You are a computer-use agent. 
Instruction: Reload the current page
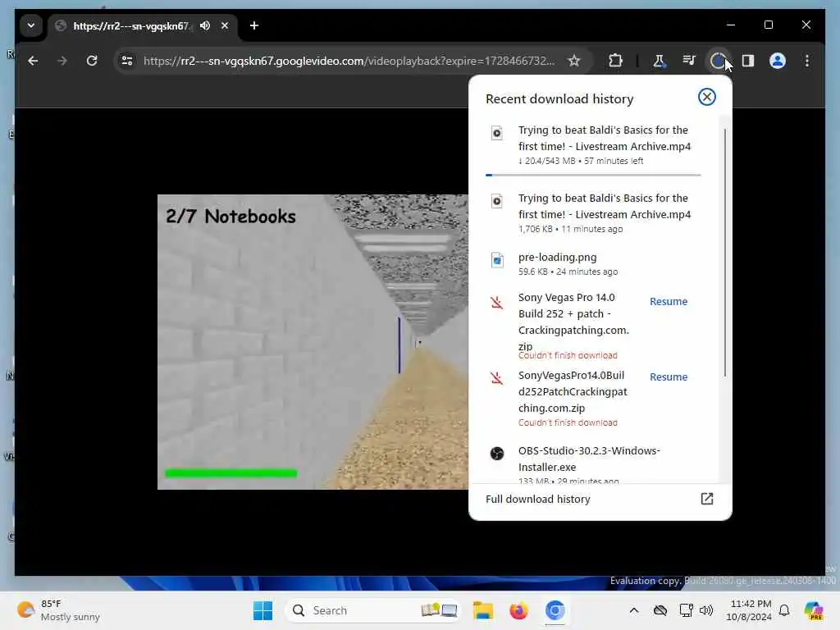pyautogui.click(x=92, y=61)
